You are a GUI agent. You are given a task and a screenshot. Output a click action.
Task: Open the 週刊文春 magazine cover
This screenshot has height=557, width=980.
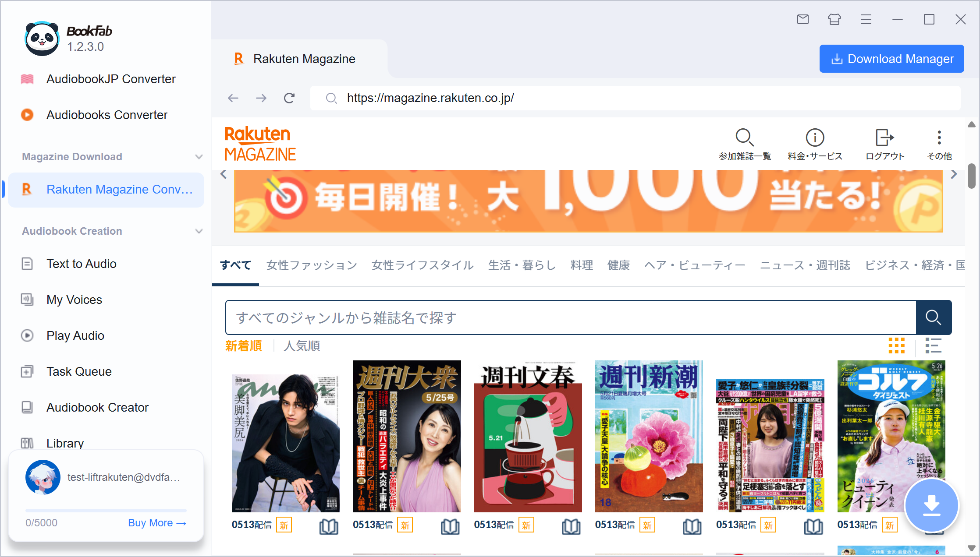tap(528, 437)
